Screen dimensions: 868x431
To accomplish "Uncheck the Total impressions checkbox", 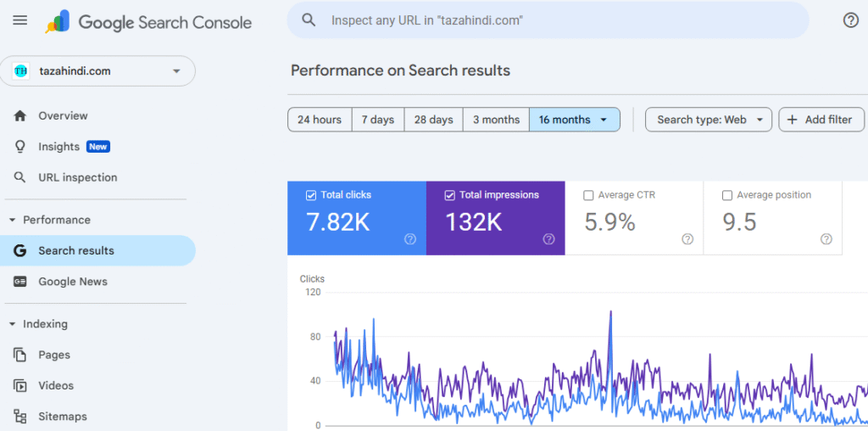I will pyautogui.click(x=450, y=195).
